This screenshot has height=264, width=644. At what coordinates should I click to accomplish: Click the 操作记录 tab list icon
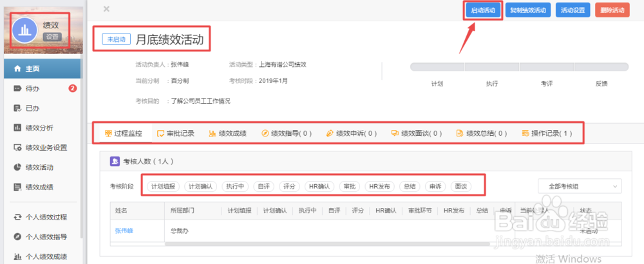[x=525, y=133]
